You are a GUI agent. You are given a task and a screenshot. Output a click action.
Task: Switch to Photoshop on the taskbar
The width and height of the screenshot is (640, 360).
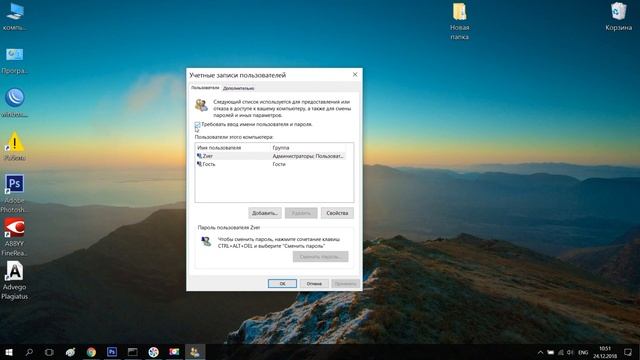point(112,352)
